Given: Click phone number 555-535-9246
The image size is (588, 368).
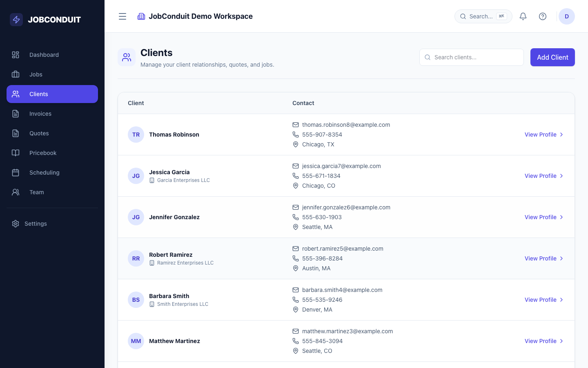Looking at the screenshot, I should [x=322, y=300].
